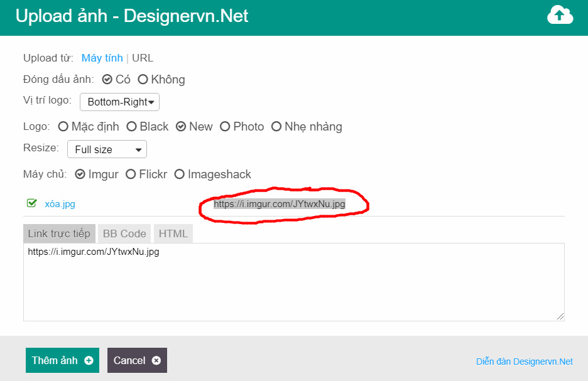
Task: Switch to the BB Code tab
Action: click(124, 233)
